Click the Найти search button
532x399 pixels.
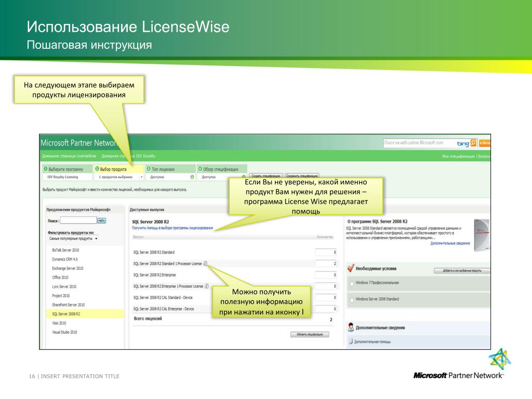pyautogui.click(x=101, y=220)
